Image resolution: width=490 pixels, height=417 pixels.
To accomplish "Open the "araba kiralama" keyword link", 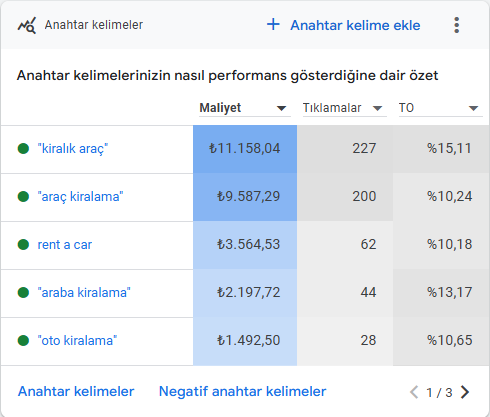I will click(84, 293).
